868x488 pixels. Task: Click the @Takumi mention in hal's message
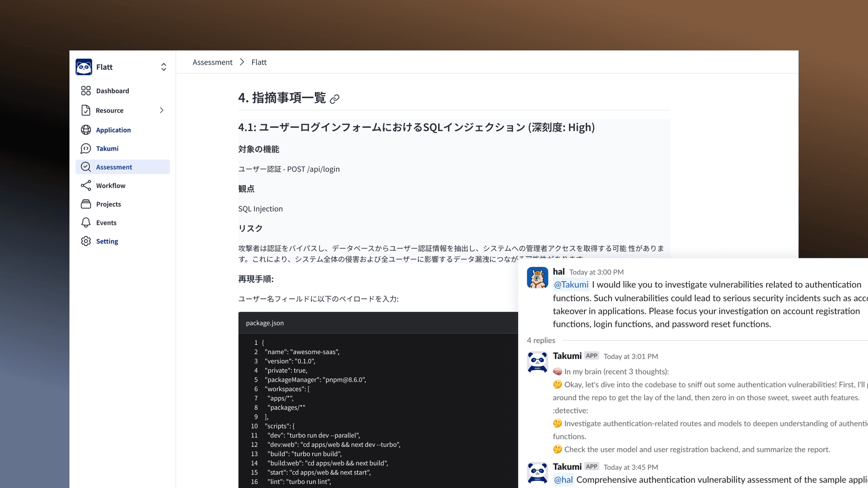click(x=571, y=285)
